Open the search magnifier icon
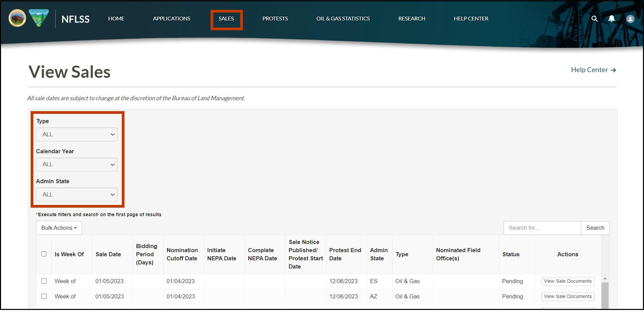 (595, 19)
